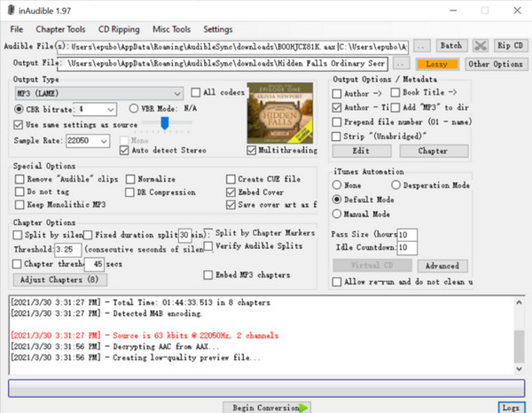Screen dimensions: 532x413
Task: Toggle the Author - Title checkbox
Action: (x=337, y=107)
